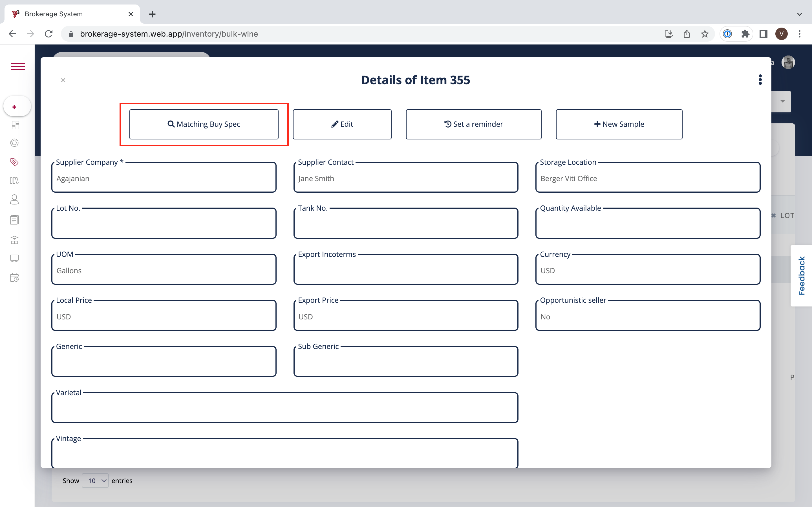Screen dimensions: 812x507
Task: Click the Edit button
Action: click(342, 124)
